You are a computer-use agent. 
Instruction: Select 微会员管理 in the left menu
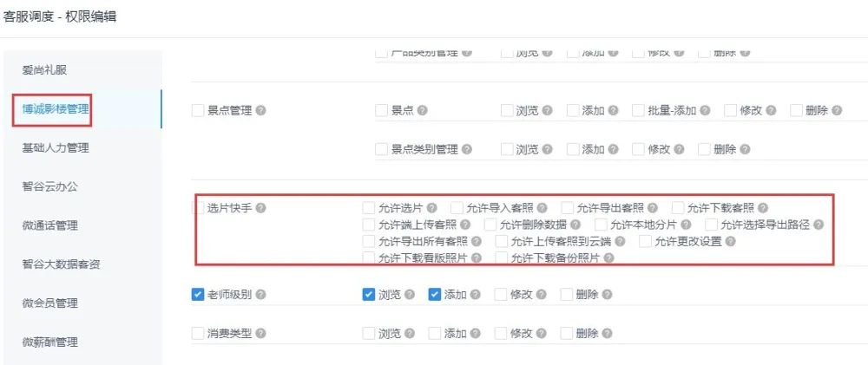[49, 303]
